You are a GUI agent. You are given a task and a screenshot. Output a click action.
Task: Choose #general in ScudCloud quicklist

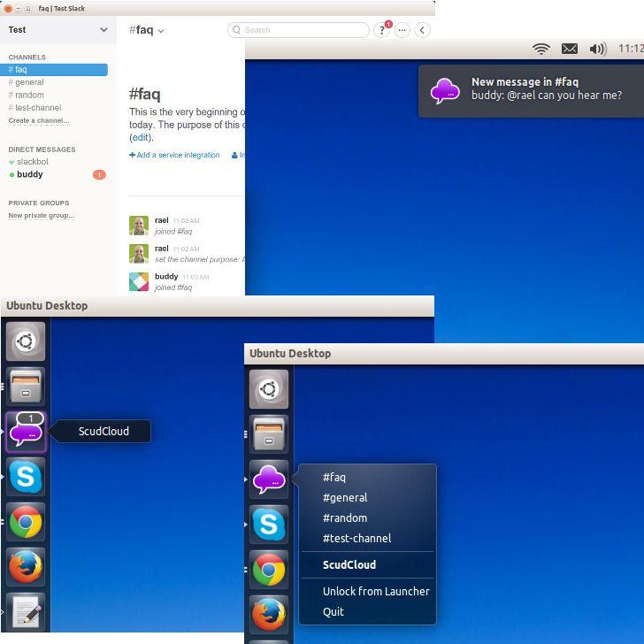[x=345, y=498]
